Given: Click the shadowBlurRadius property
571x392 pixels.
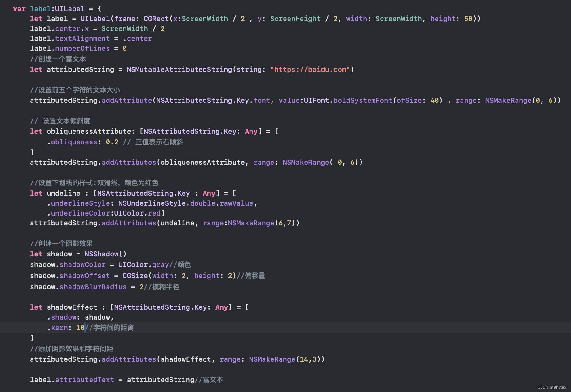Looking at the screenshot, I should 93,287.
